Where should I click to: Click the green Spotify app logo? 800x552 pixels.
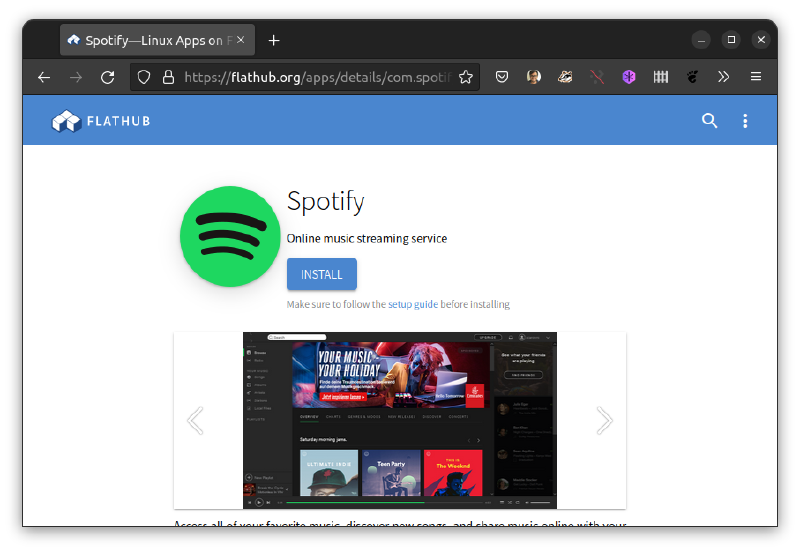coord(230,237)
